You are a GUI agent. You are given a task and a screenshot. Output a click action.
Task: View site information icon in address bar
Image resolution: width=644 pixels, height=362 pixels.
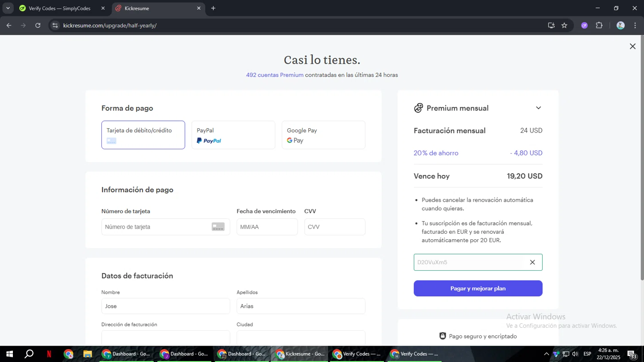point(55,25)
